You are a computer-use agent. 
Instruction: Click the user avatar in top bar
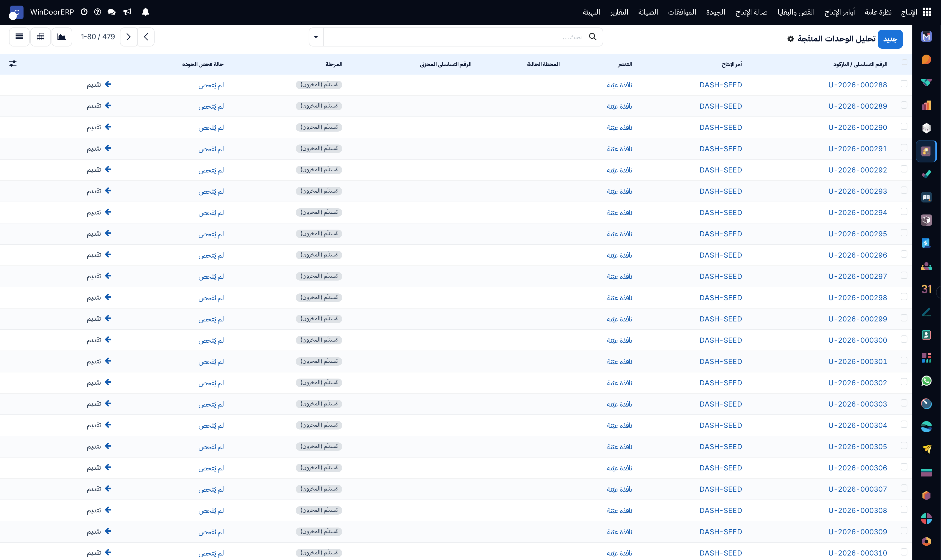coord(16,12)
